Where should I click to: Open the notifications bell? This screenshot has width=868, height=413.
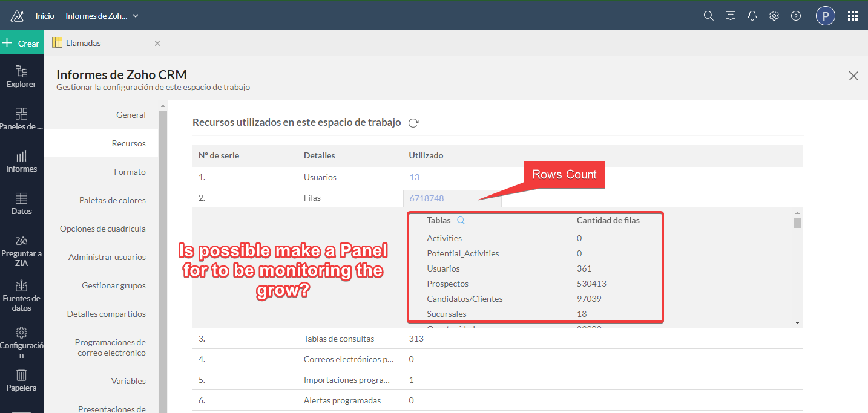click(752, 16)
